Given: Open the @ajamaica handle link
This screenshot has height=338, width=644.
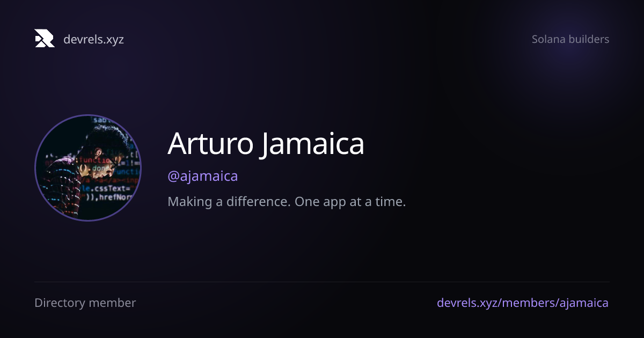Looking at the screenshot, I should coord(203,176).
